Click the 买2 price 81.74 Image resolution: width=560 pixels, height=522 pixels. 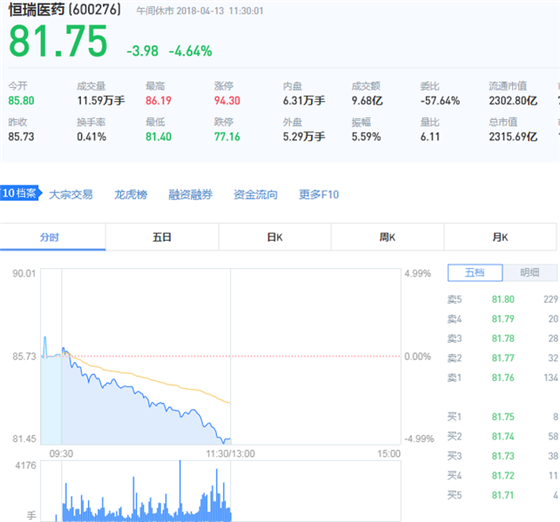coord(503,436)
